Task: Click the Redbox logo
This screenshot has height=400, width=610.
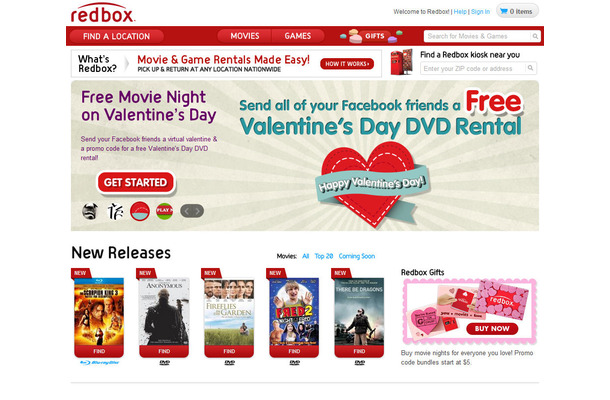Action: click(103, 13)
